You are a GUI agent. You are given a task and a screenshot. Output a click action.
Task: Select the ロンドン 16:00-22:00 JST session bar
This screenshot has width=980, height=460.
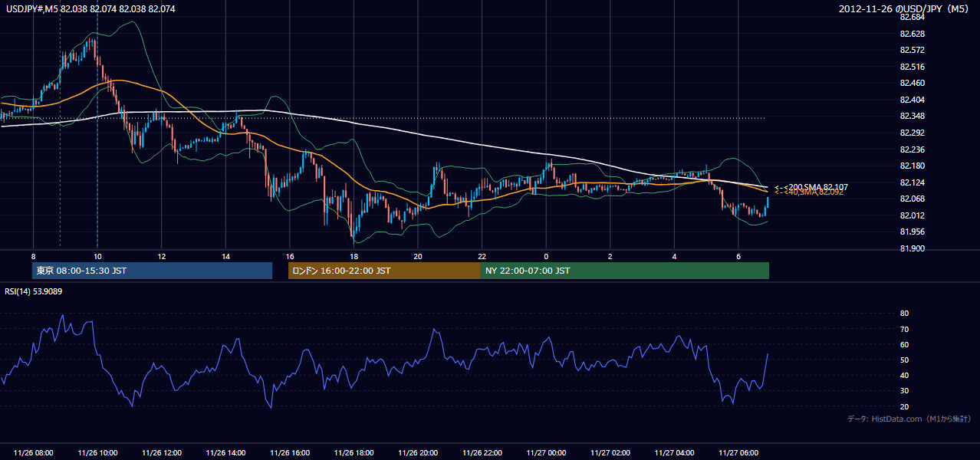click(384, 271)
